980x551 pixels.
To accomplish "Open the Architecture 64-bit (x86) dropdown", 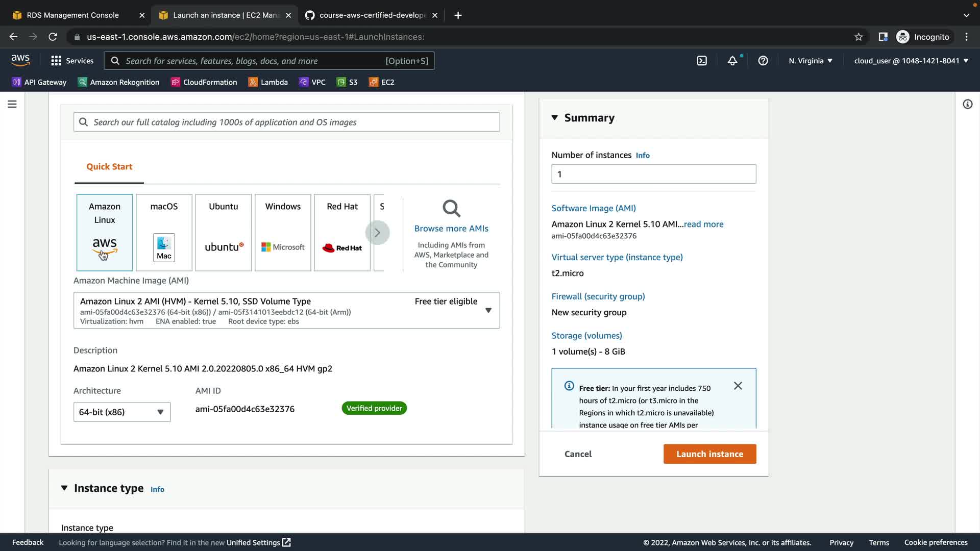I will [122, 412].
